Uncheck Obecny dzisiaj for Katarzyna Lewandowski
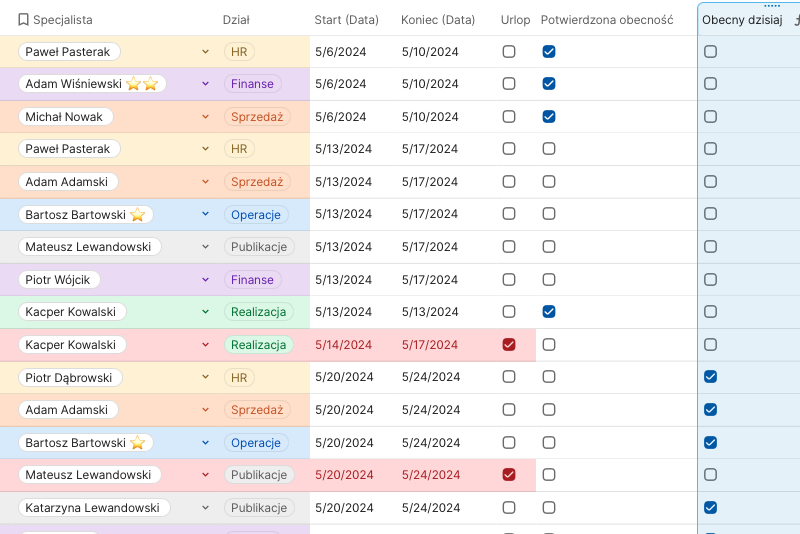The height and width of the screenshot is (534, 800). point(710,507)
